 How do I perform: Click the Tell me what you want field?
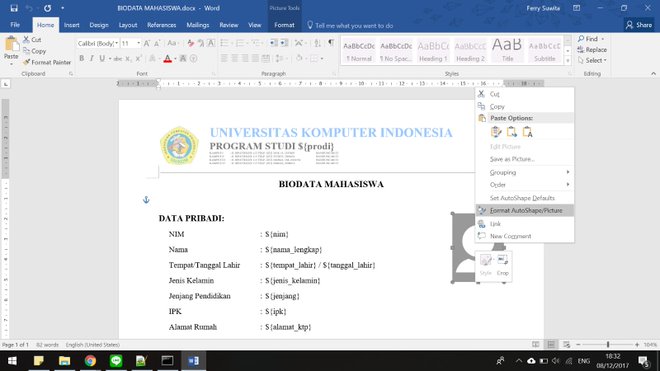point(350,26)
